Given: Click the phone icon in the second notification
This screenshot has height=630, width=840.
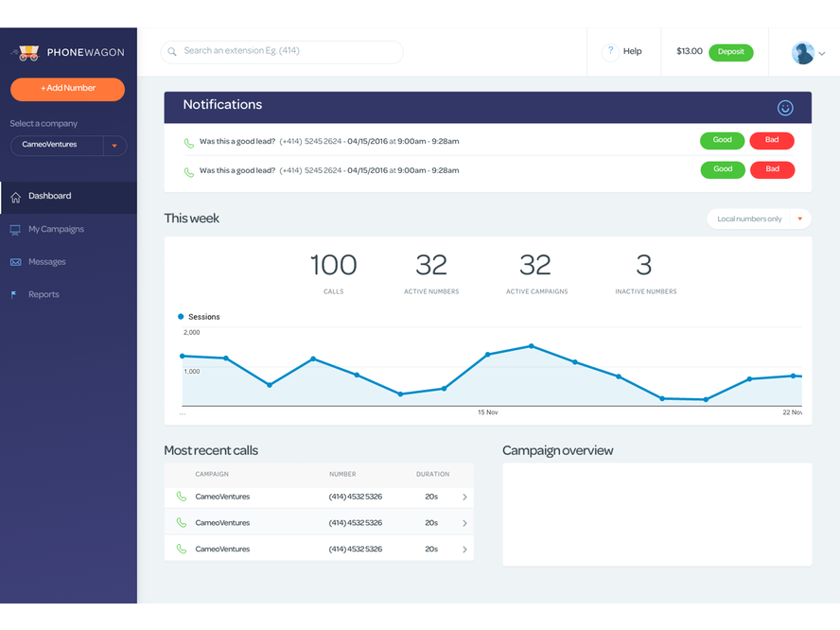Looking at the screenshot, I should pyautogui.click(x=188, y=172).
